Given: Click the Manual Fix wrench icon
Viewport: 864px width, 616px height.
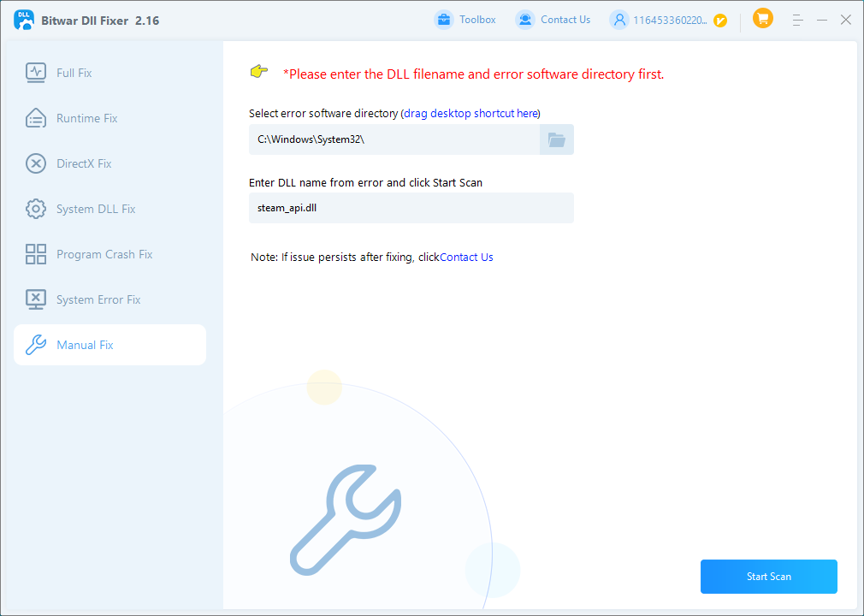Looking at the screenshot, I should point(36,345).
